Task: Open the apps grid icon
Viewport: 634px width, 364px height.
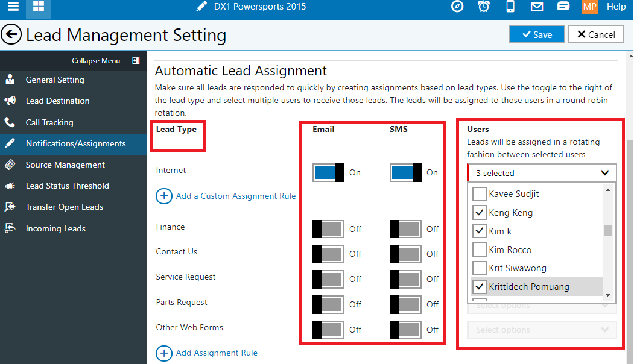Action: tap(39, 7)
